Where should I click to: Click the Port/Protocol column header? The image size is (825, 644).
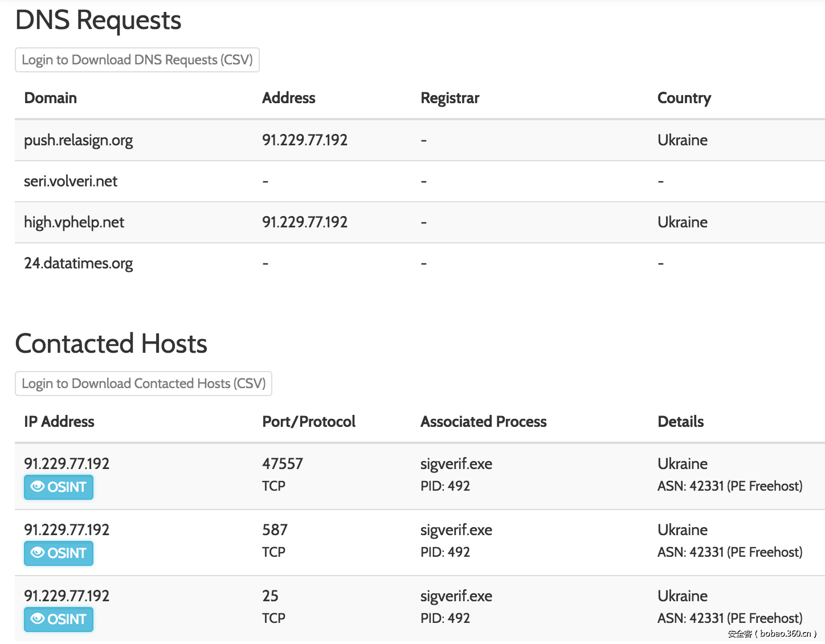coord(308,422)
